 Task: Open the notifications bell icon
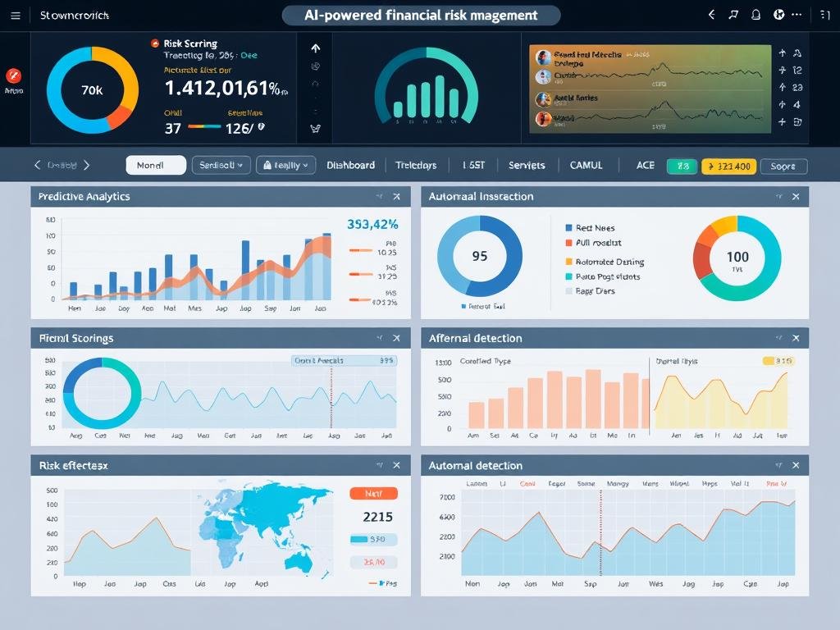pos(755,14)
